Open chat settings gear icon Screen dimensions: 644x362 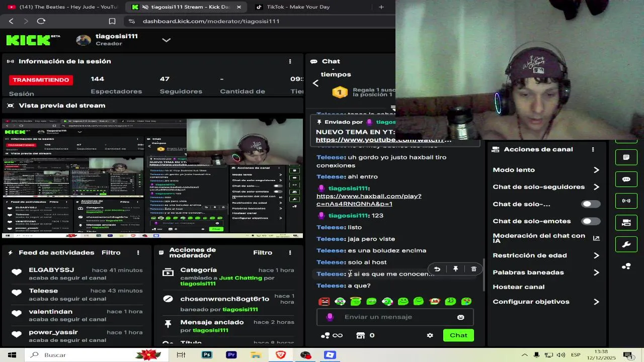[x=430, y=335]
